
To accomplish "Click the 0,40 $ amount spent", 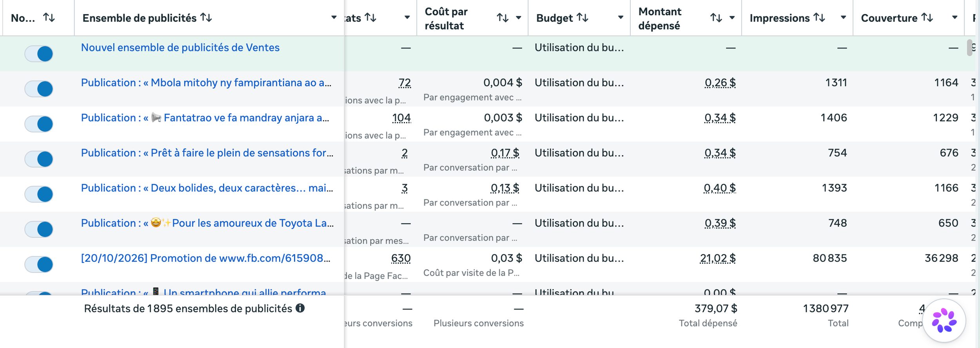I will [x=720, y=188].
